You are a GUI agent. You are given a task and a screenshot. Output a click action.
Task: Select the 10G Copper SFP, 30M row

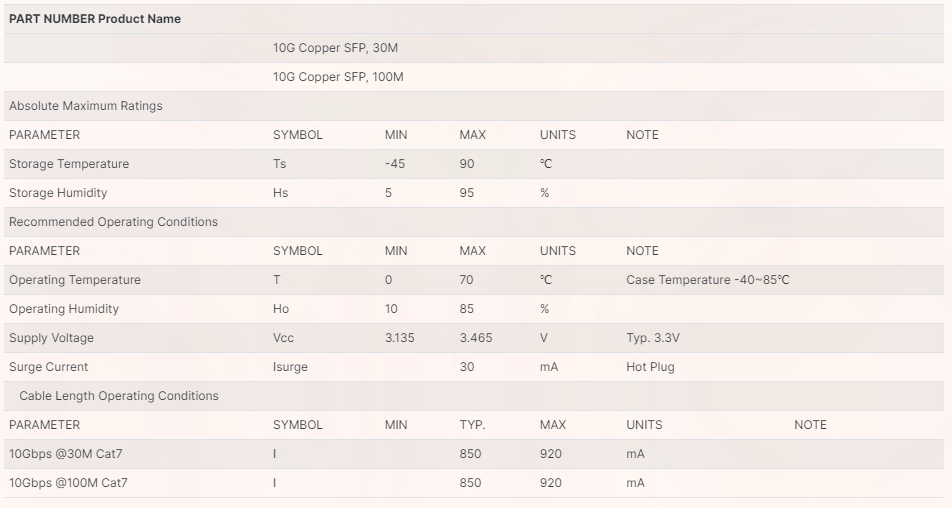point(474,48)
